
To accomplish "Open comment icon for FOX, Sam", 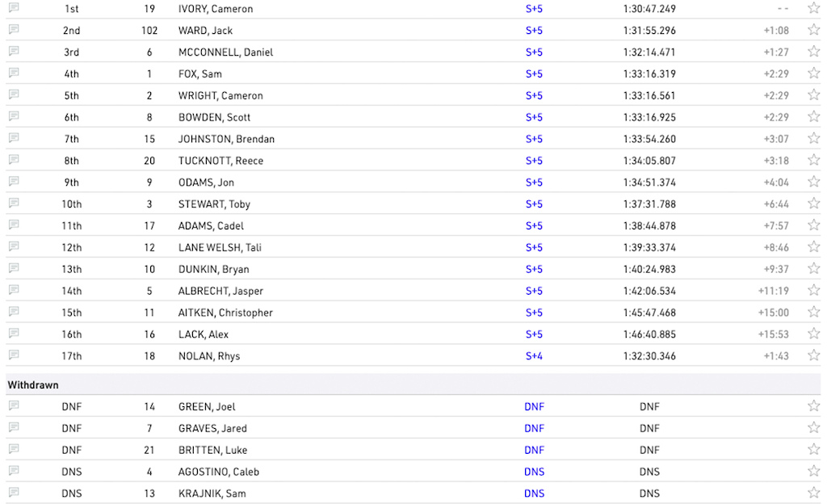I will pos(15,73).
